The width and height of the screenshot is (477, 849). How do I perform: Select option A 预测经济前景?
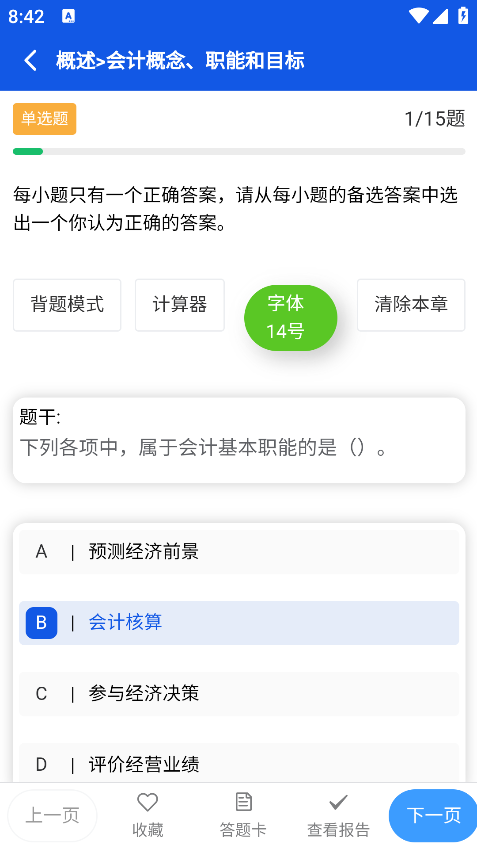[x=239, y=552]
